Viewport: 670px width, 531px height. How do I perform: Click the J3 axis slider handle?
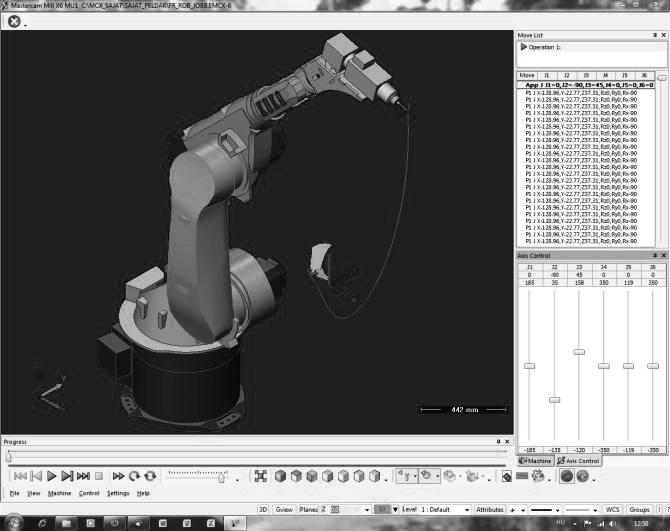579,352
